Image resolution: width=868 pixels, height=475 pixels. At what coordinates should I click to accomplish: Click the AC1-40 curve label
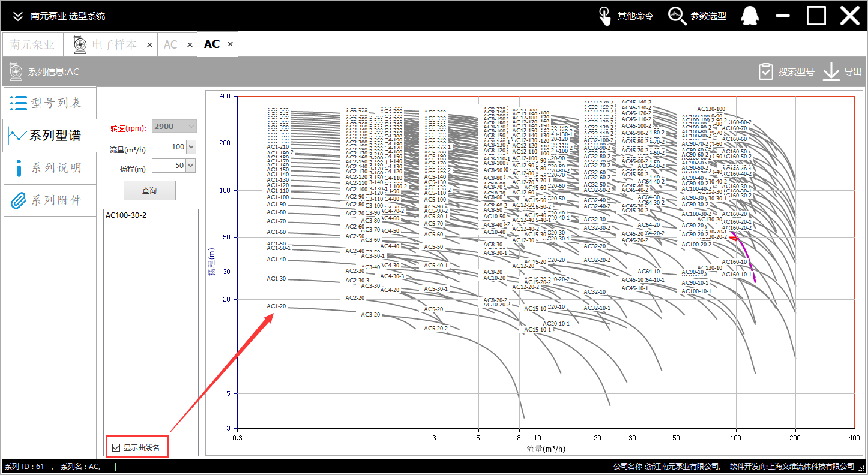click(277, 260)
